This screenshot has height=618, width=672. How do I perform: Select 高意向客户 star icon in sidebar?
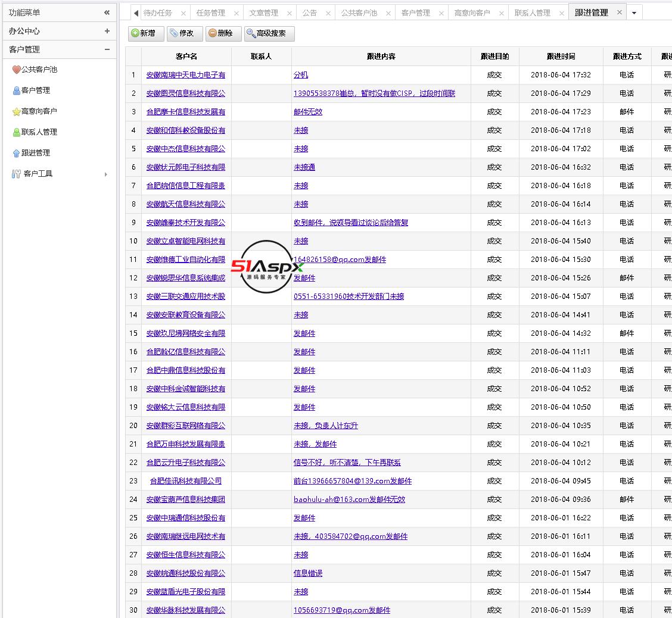tap(16, 111)
